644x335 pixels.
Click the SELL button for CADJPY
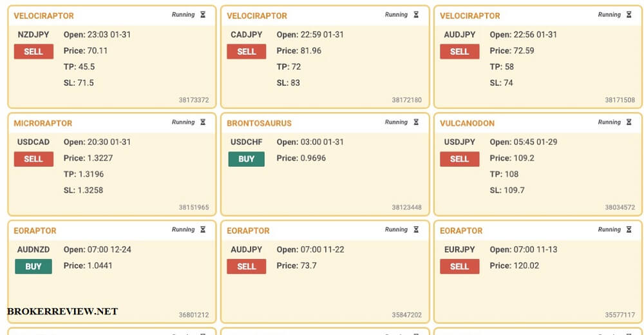tap(247, 52)
